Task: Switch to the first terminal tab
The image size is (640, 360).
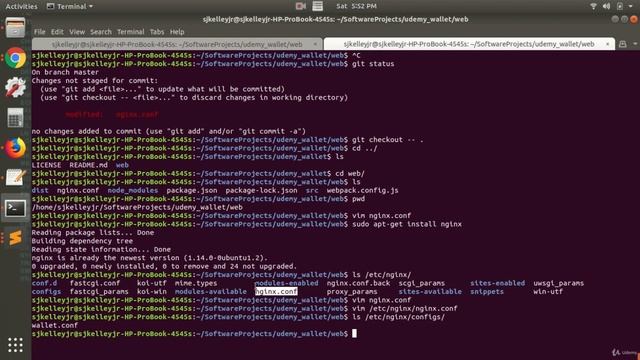Action: point(177,44)
